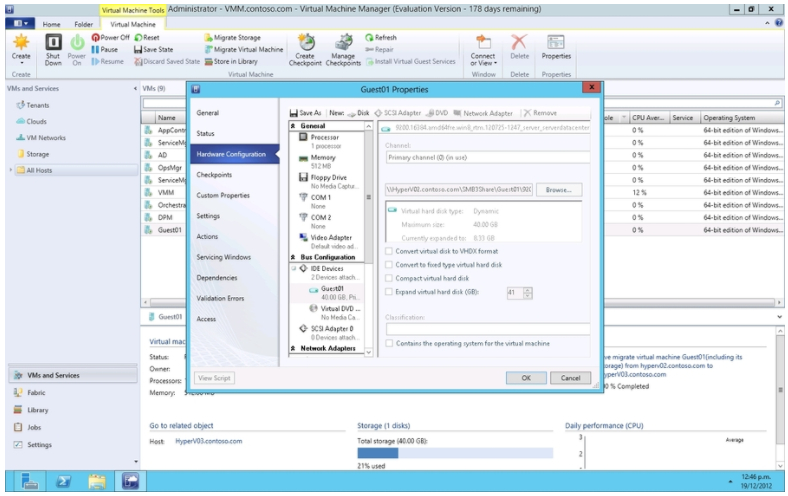The height and width of the screenshot is (496, 788).
Task: Collapse the IDE Devices node
Action: [294, 268]
